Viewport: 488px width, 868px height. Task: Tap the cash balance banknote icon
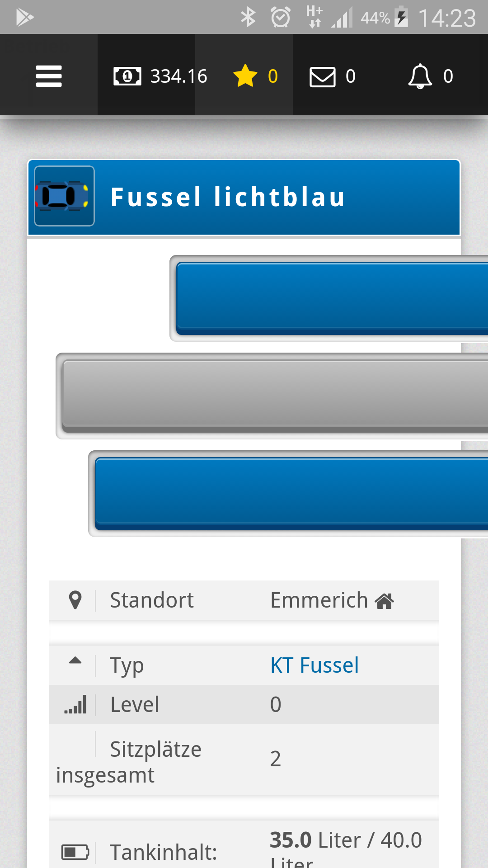[x=127, y=76]
